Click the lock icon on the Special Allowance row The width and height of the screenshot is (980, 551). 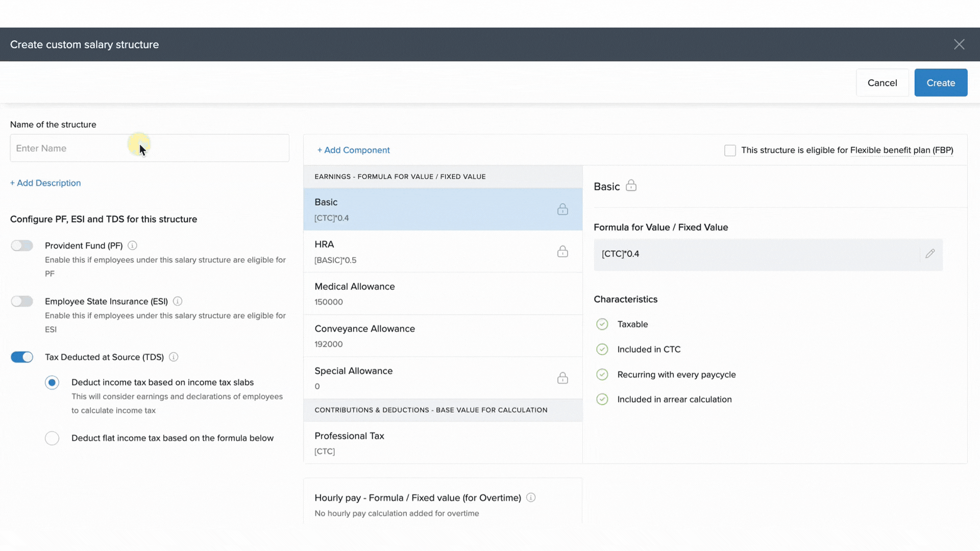click(562, 378)
